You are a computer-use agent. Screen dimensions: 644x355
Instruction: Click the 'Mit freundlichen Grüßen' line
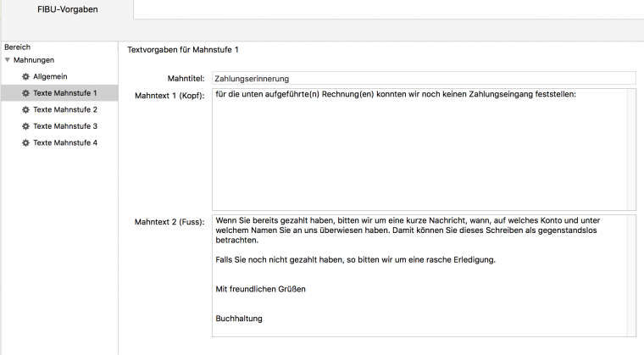pyautogui.click(x=260, y=289)
